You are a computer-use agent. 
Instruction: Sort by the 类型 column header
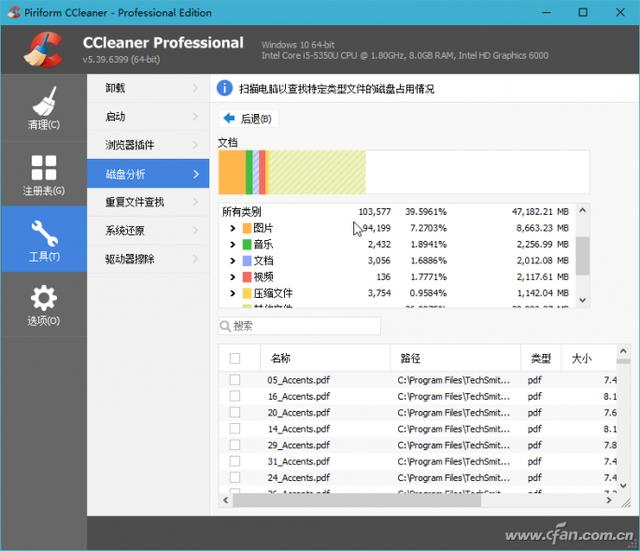coord(541,358)
